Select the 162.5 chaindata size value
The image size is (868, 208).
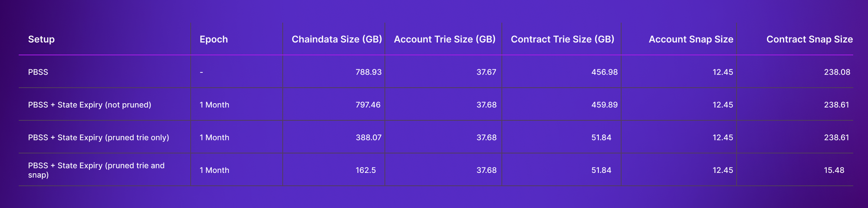point(365,170)
